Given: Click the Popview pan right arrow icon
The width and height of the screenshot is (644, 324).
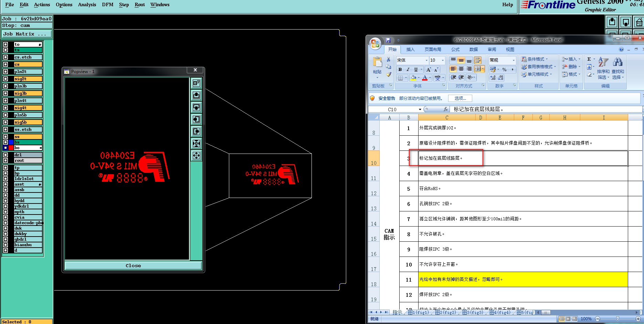Looking at the screenshot, I should (x=196, y=131).
